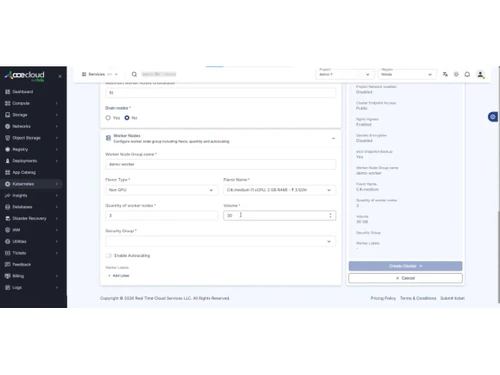This screenshot has height=375, width=500.
Task: Toggle the theme brightness icon
Action: tap(456, 74)
